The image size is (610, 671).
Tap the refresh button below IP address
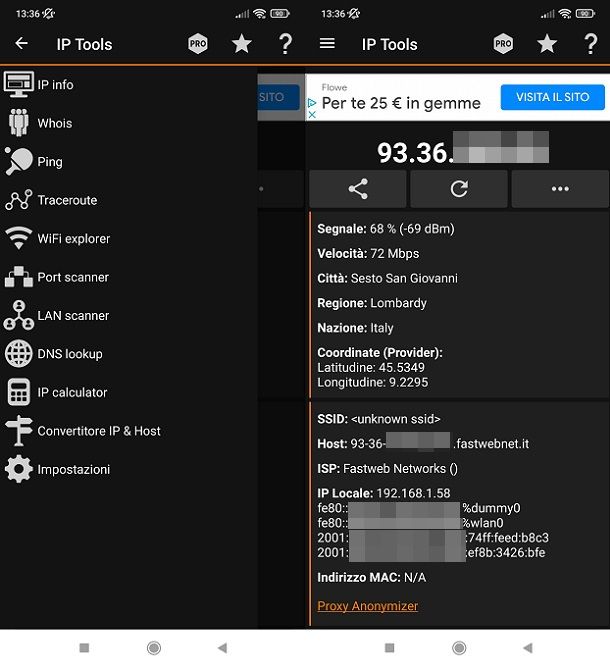coord(459,189)
